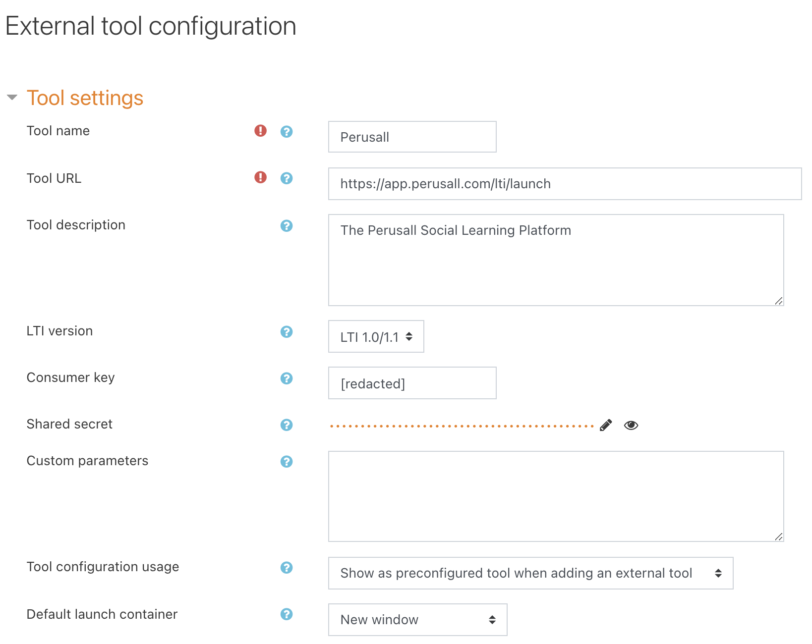Click into the Custom parameters textarea
Image resolution: width=812 pixels, height=644 pixels.
coord(556,496)
